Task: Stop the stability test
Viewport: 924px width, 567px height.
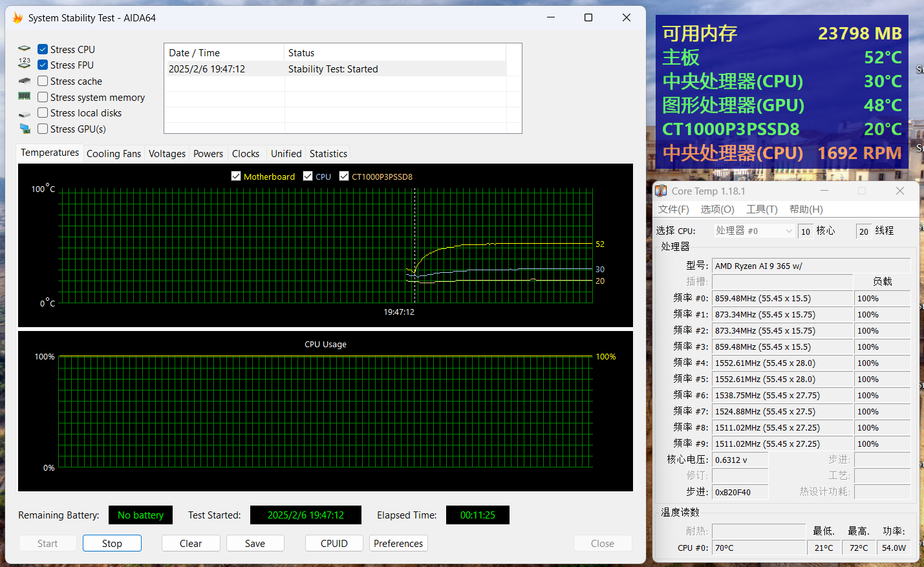Action: point(112,544)
